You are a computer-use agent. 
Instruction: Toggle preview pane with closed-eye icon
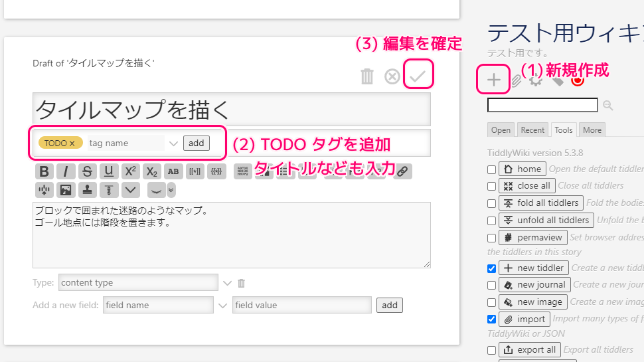[x=156, y=190]
